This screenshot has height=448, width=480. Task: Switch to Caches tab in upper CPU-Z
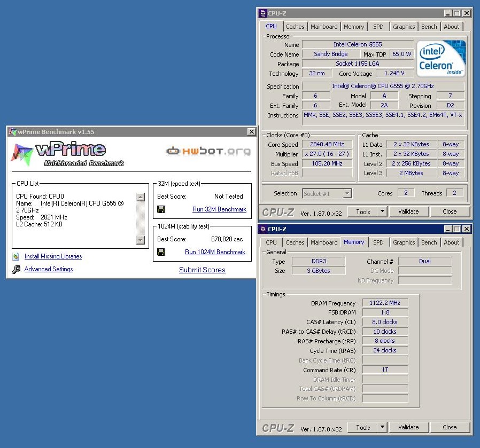[295, 27]
